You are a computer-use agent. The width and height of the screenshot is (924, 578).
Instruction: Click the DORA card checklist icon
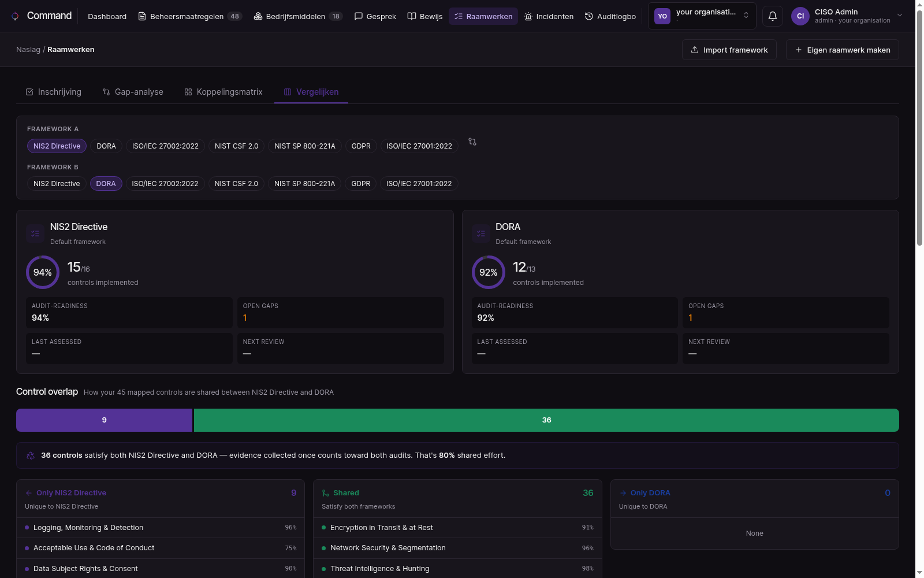pyautogui.click(x=481, y=234)
